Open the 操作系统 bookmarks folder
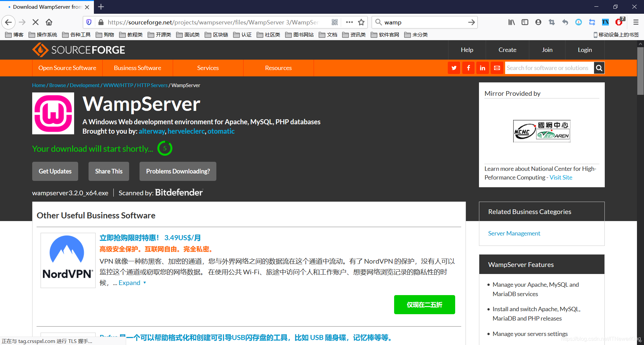Screen dimensions: 644x345 [43, 35]
